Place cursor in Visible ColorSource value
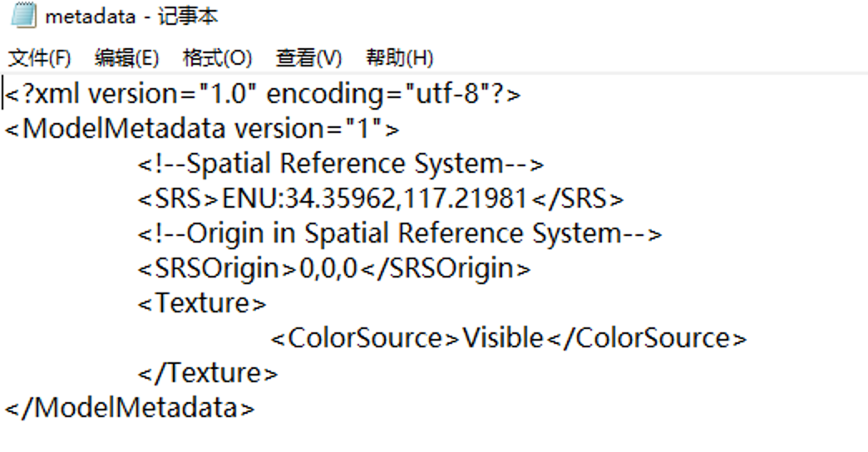868x452 pixels. point(503,338)
